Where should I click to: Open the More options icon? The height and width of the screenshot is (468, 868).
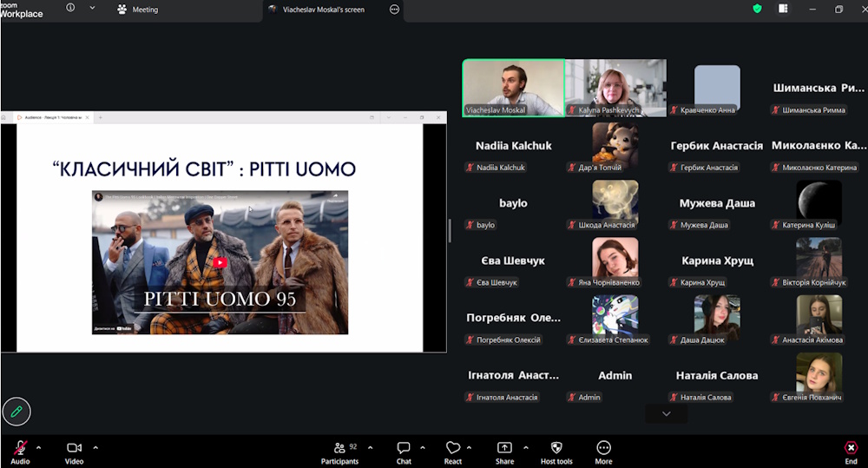tap(603, 448)
